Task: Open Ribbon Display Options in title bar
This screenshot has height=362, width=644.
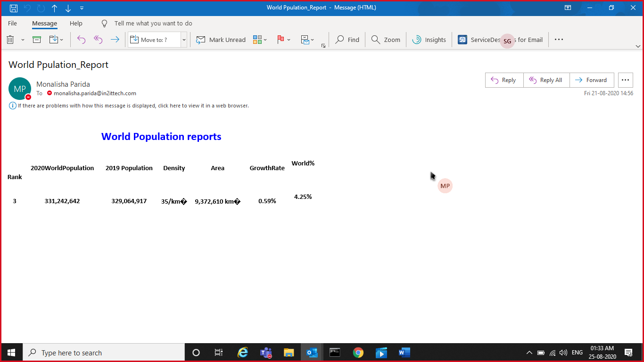Action: [x=568, y=8]
